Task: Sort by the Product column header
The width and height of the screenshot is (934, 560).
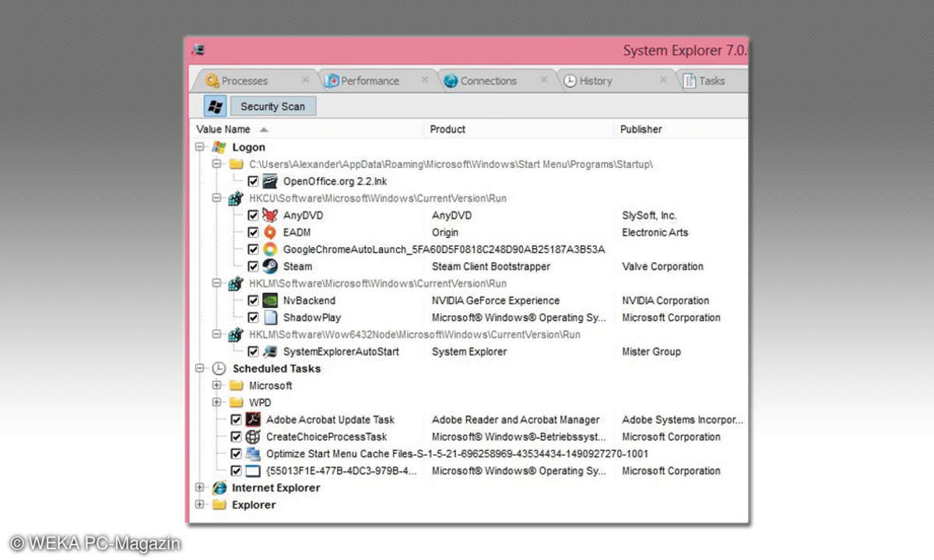Action: (x=519, y=129)
